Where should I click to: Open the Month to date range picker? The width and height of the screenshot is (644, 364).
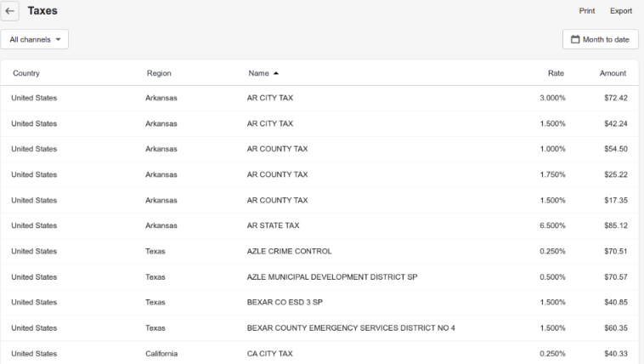pos(600,39)
